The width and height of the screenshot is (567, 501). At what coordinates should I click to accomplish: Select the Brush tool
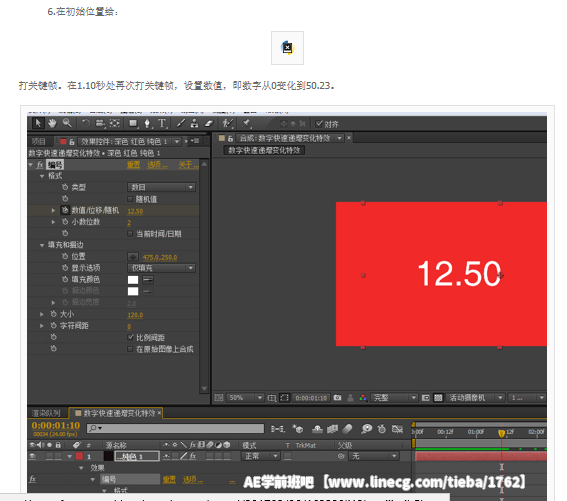[180, 123]
